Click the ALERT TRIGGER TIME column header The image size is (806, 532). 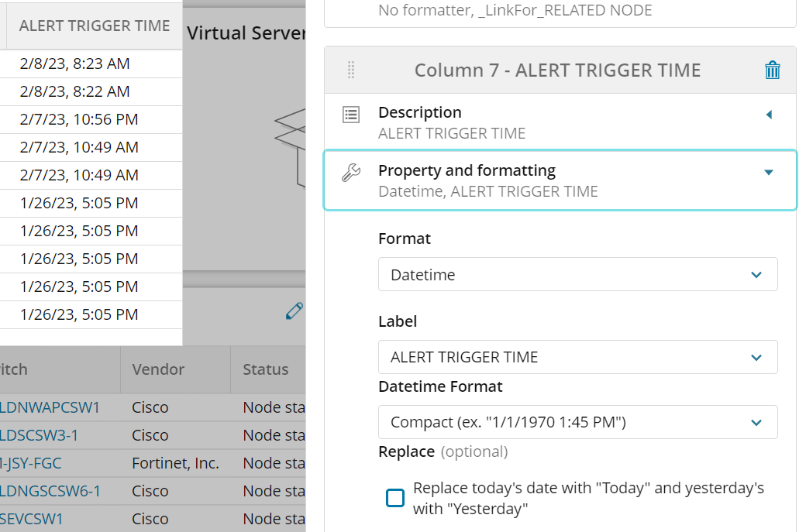click(x=95, y=26)
